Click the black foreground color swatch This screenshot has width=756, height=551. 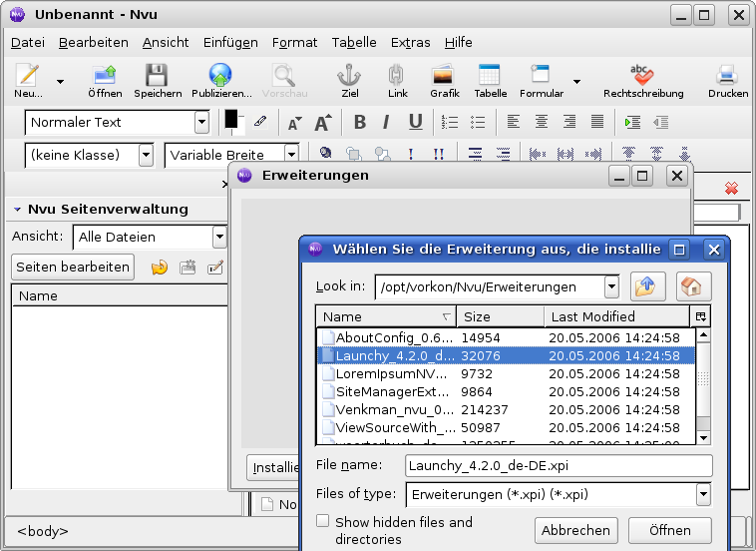pyautogui.click(x=231, y=119)
